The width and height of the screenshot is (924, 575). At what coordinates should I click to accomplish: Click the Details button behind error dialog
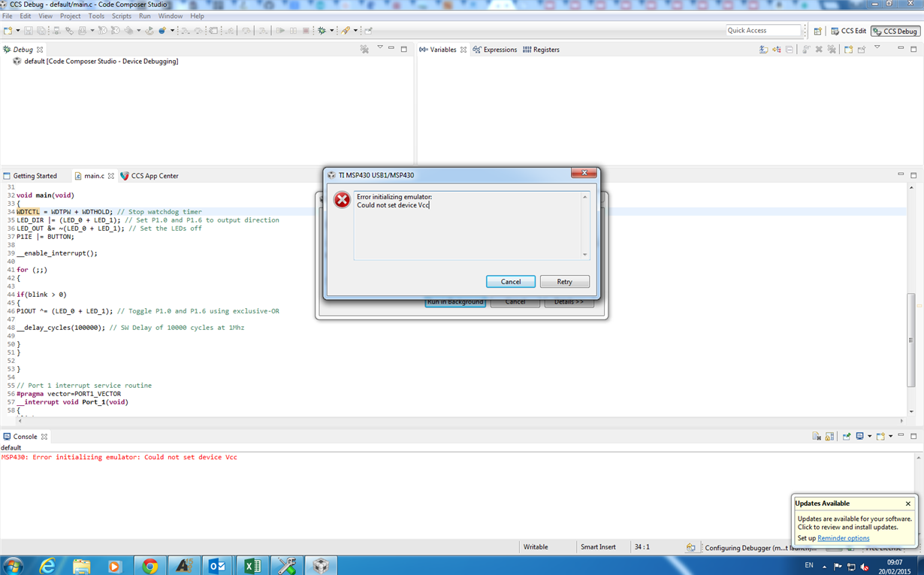(569, 302)
